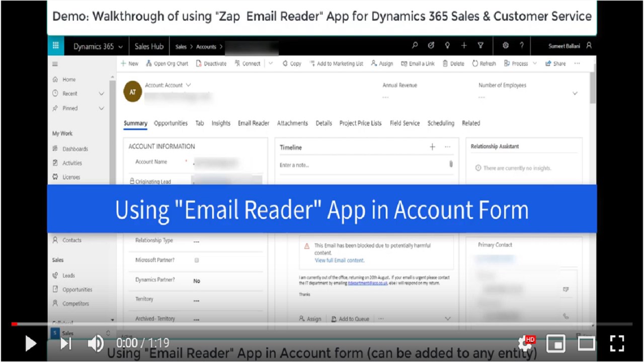The height and width of the screenshot is (362, 644).
Task: Open global search magnifier
Action: [415, 46]
